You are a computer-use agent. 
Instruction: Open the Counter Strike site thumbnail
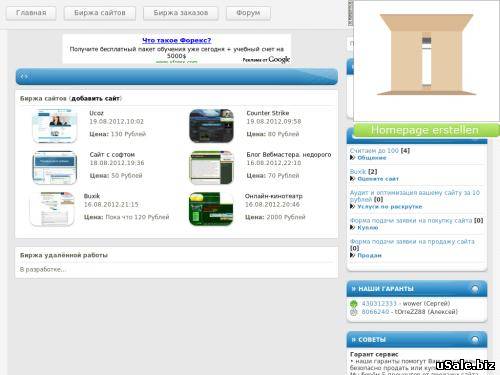coord(211,126)
